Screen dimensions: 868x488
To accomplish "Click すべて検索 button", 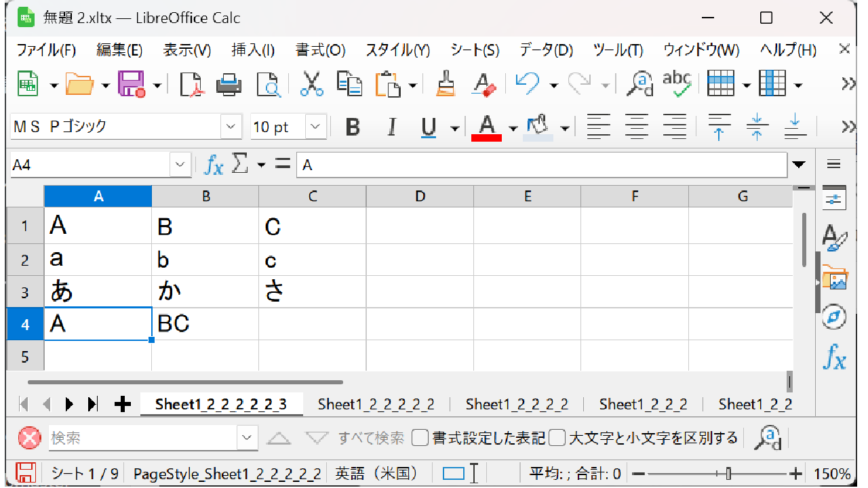I will tap(371, 438).
